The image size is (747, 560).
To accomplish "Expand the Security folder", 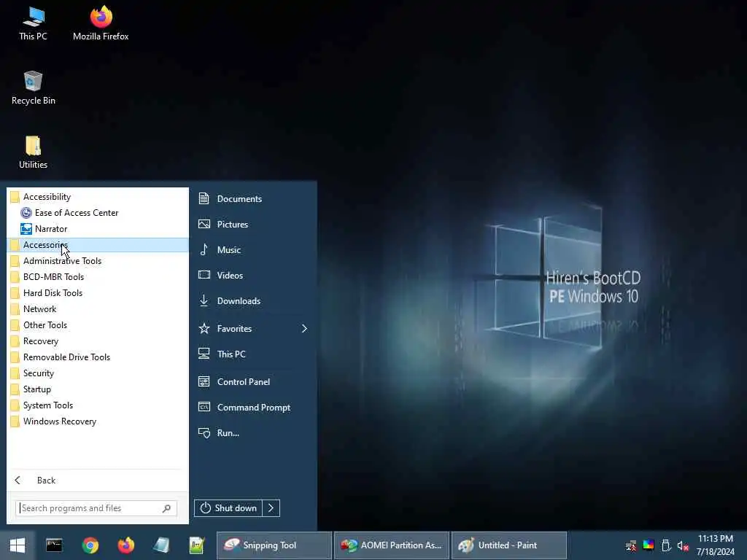I will 98,373.
